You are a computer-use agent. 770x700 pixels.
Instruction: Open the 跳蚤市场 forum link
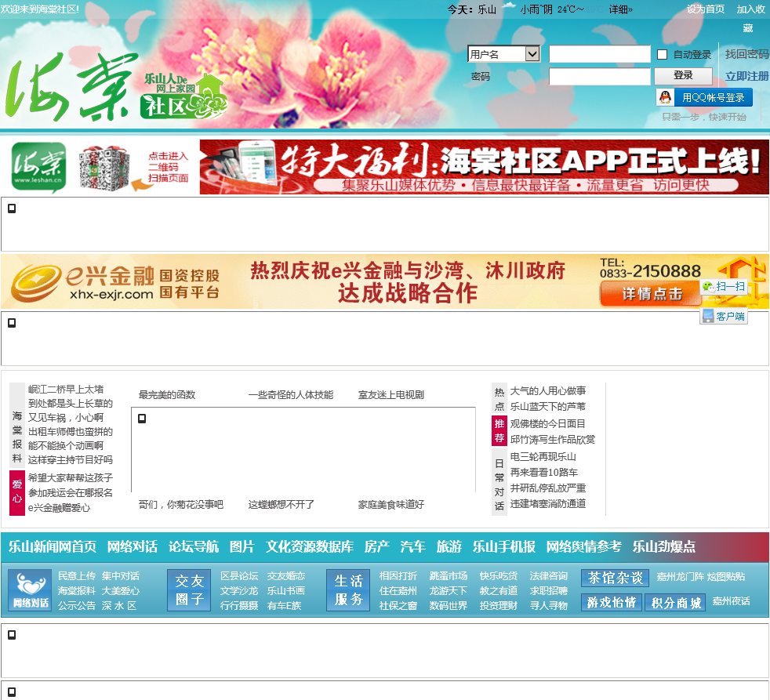click(x=449, y=576)
